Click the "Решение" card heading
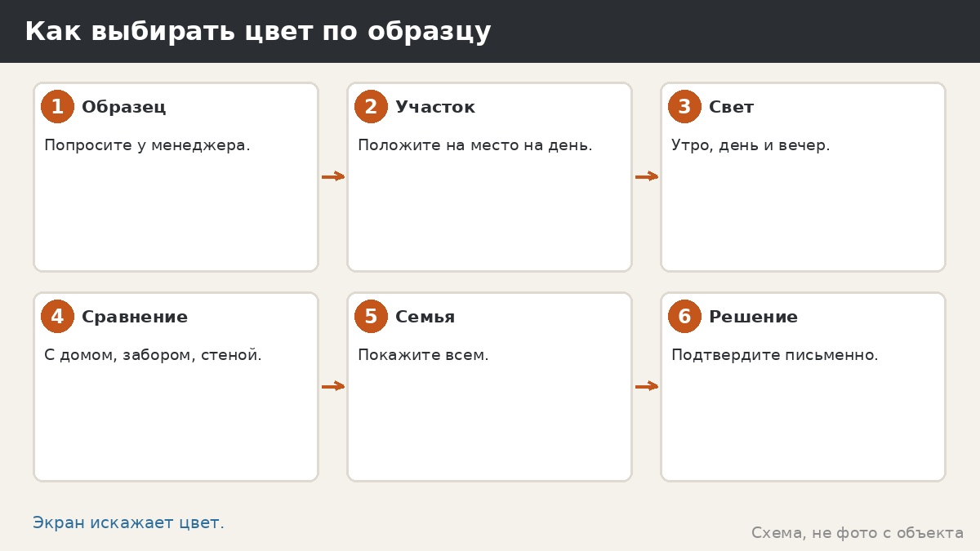The image size is (980, 551). click(x=753, y=317)
